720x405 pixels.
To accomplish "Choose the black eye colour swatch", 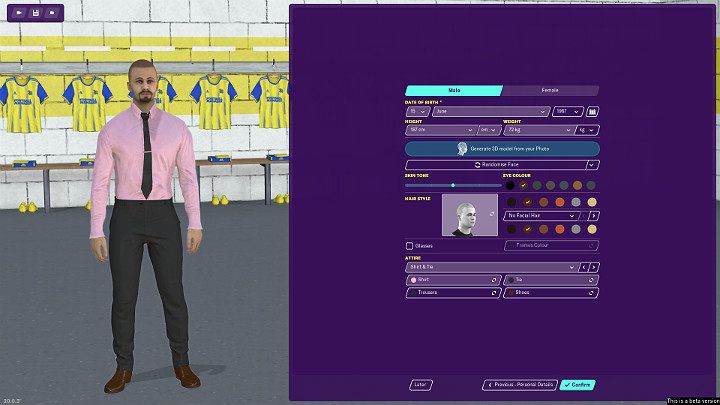I will pos(510,186).
